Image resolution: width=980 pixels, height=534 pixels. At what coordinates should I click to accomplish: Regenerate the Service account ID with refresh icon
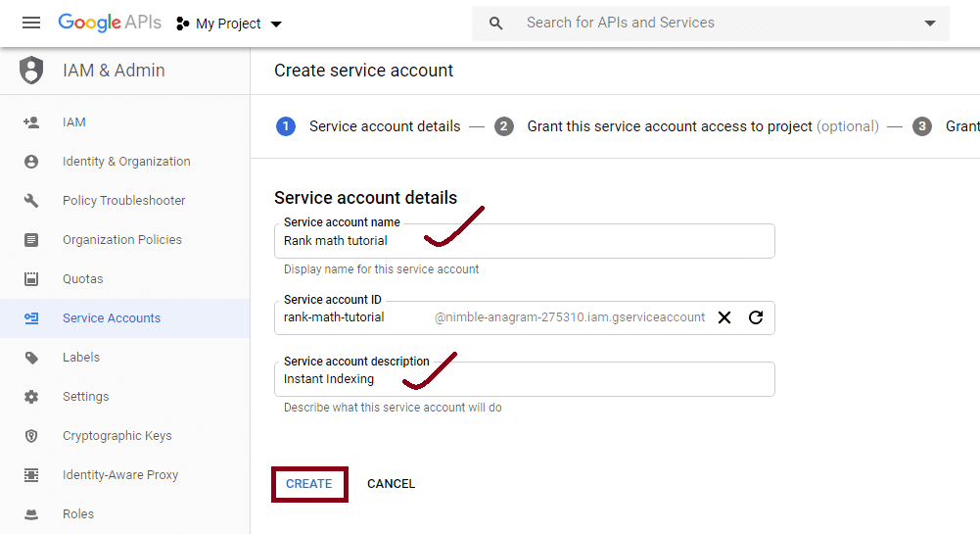tap(756, 317)
